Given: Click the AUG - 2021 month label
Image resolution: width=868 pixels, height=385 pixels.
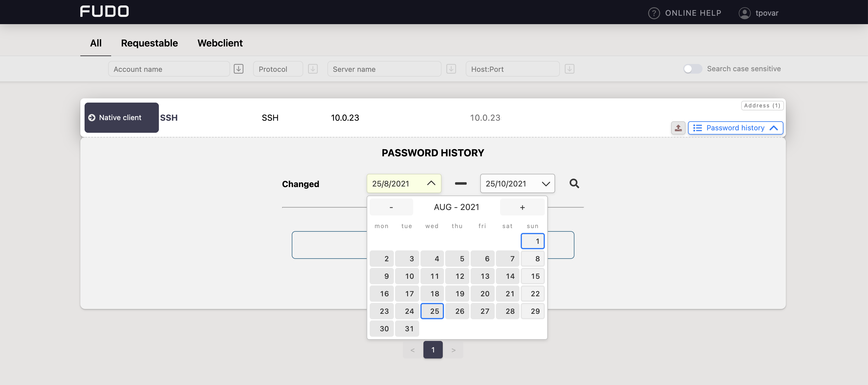Looking at the screenshot, I should (457, 207).
